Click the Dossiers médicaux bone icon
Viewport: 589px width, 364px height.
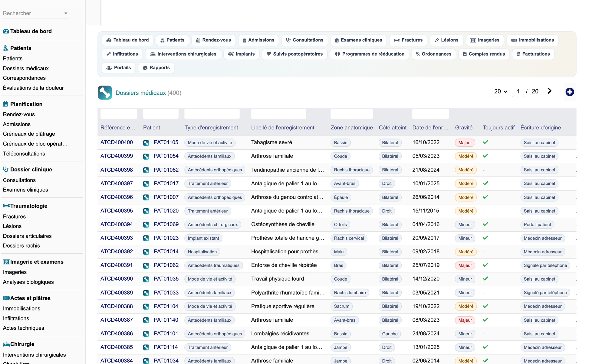105,93
